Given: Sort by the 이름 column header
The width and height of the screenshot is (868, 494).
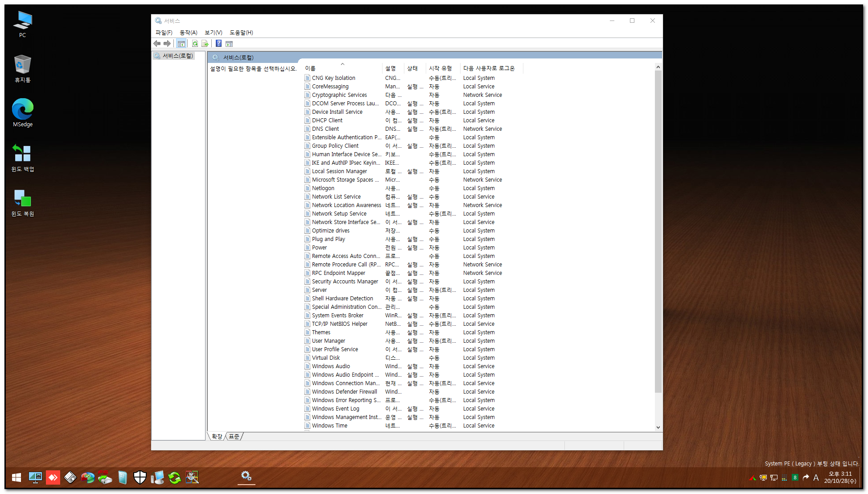Looking at the screenshot, I should tap(342, 68).
